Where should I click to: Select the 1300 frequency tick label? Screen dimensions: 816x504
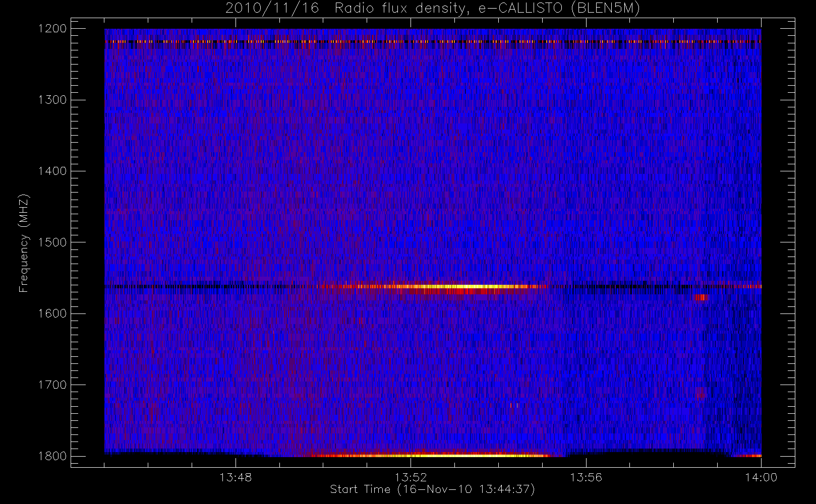(52, 100)
